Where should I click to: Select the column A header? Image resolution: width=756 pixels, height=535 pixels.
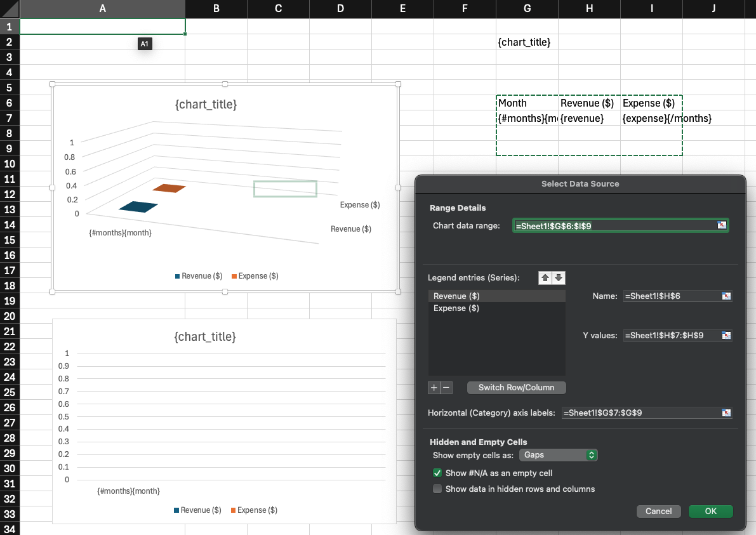pyautogui.click(x=102, y=9)
